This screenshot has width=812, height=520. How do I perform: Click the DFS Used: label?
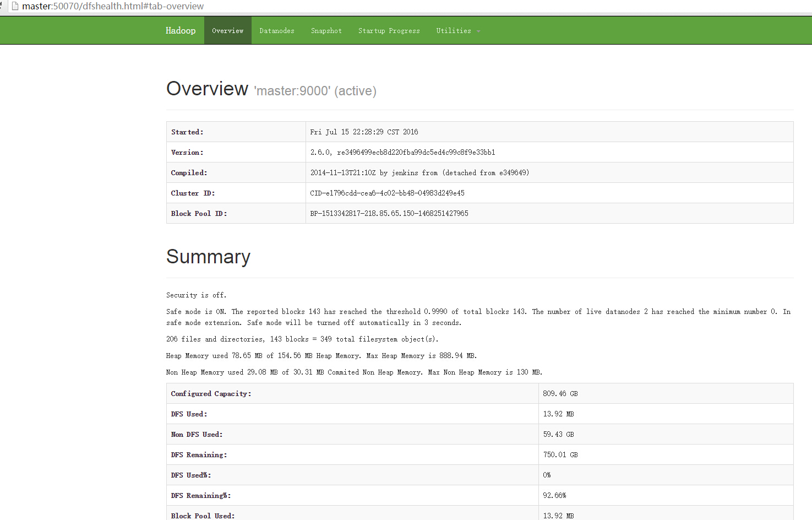pyautogui.click(x=189, y=414)
